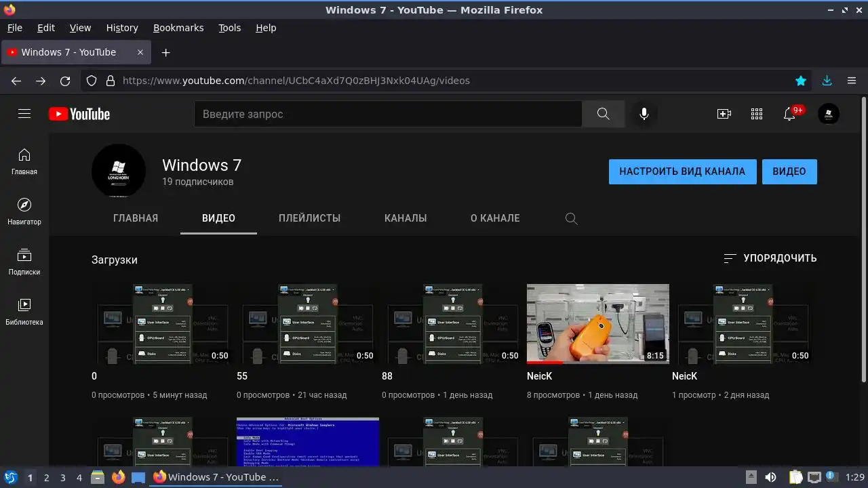The image size is (868, 488).
Task: Switch to the ПЛЕЙЛИСТЫ tab
Action: (x=309, y=218)
